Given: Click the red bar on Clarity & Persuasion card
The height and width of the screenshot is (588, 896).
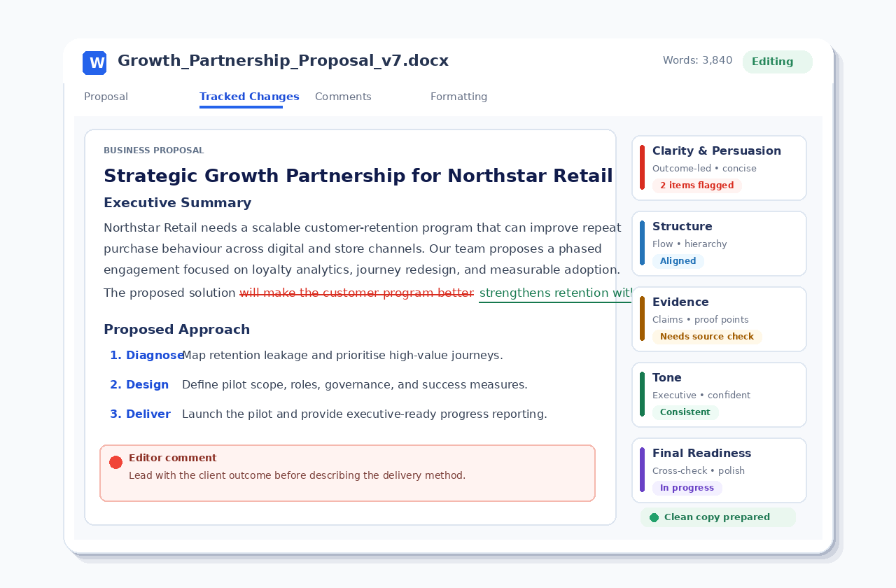Looking at the screenshot, I should click(x=642, y=167).
